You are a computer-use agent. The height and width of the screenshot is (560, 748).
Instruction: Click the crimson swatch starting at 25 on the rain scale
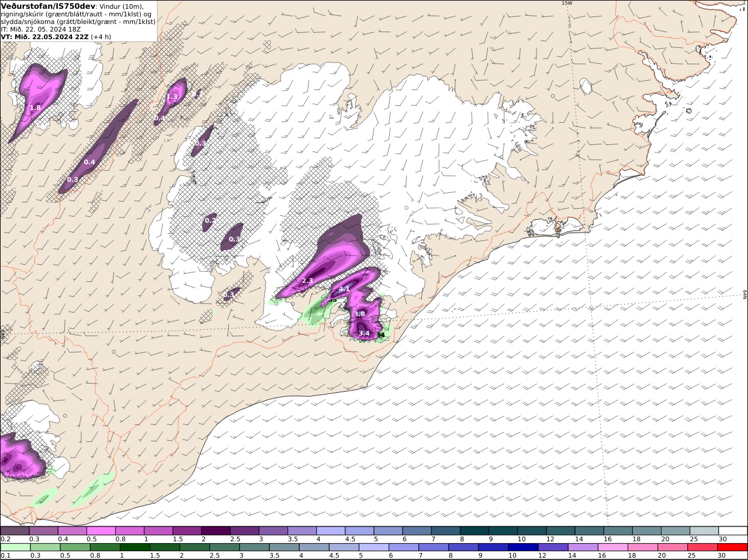point(702,548)
